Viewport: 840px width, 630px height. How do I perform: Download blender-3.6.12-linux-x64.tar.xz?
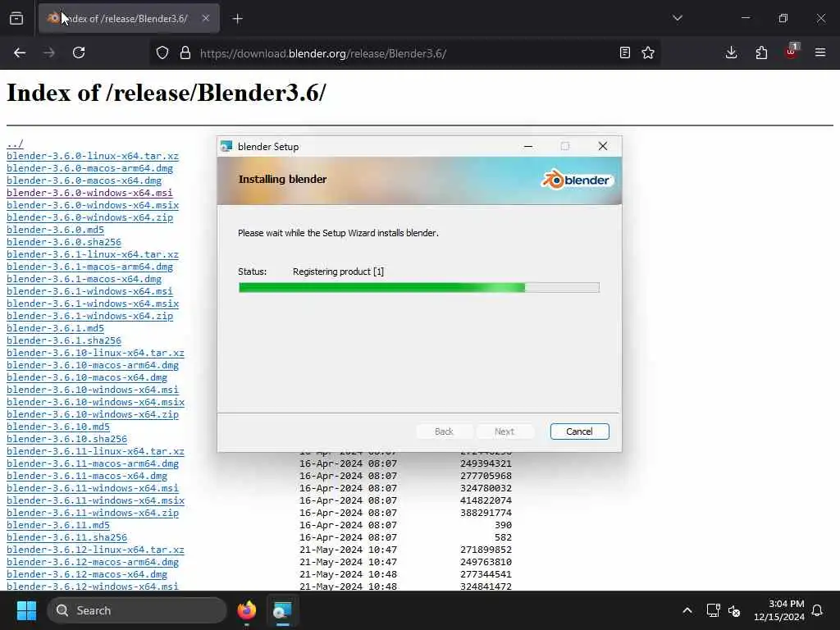[95, 550]
